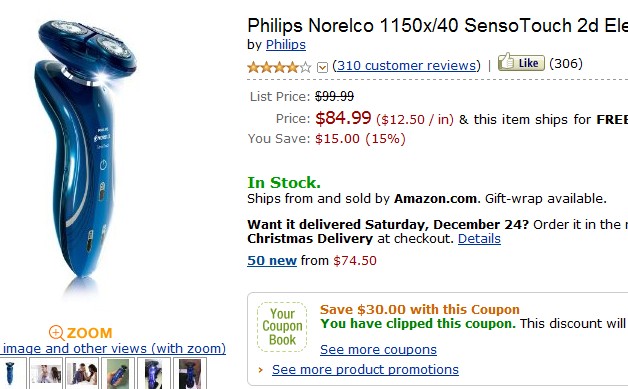628x389 pixels.
Task: Select the sixth product thumbnail
Action: (190, 373)
